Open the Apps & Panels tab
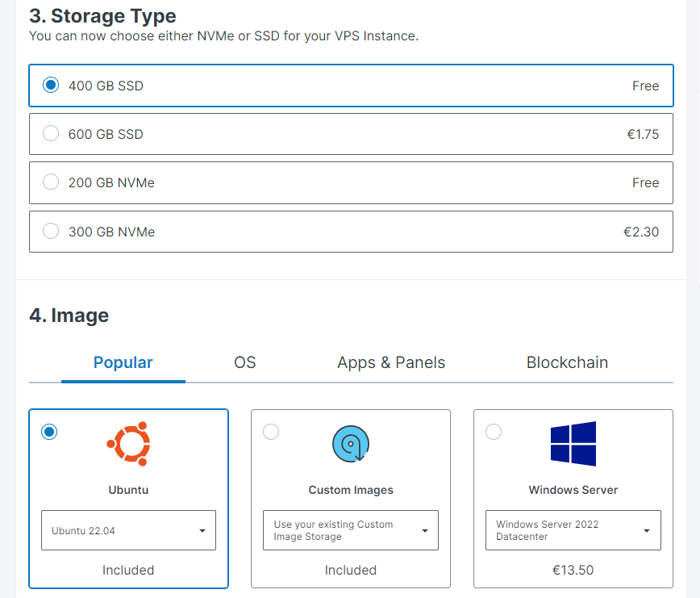 point(391,362)
